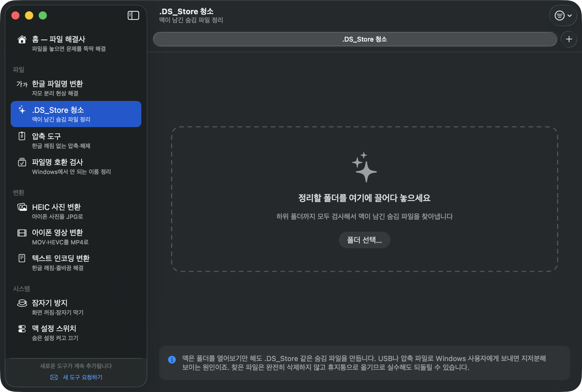The width and height of the screenshot is (582, 392).
Task: Click the switch icon for 맥 설정 스위치
Action: [x=22, y=329]
